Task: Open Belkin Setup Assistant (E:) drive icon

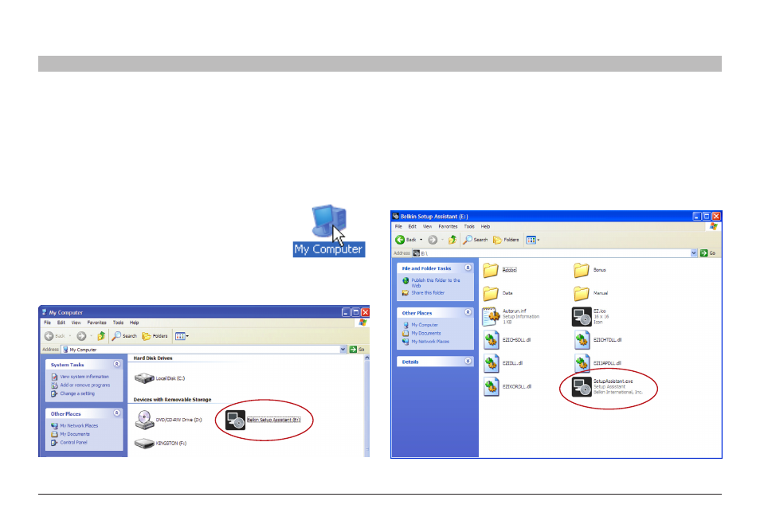Action: (x=263, y=420)
